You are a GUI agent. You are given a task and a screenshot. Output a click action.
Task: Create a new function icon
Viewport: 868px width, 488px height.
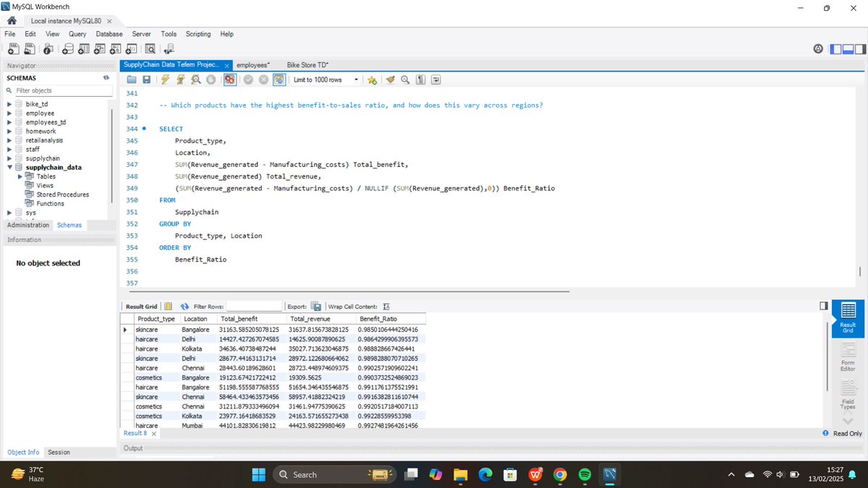click(x=132, y=48)
